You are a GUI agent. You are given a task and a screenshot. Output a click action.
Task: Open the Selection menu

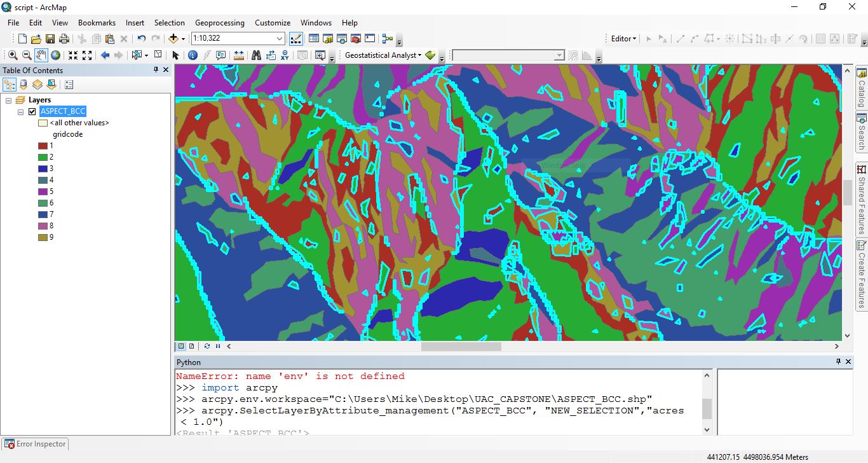[x=170, y=22]
